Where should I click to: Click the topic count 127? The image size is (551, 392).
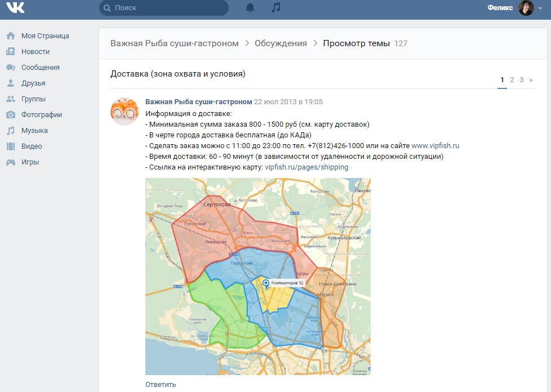[401, 43]
